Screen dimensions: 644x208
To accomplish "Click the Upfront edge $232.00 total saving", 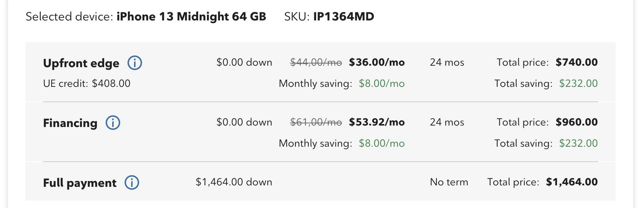I will coord(578,84).
